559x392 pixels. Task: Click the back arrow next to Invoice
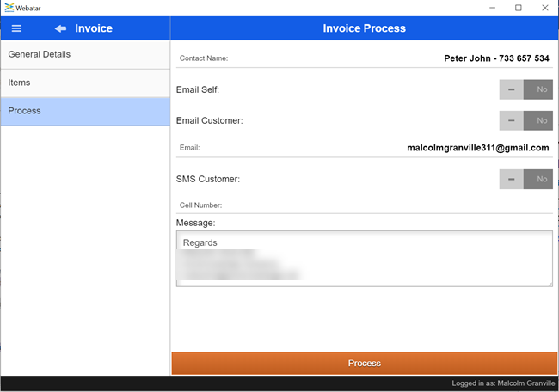click(60, 28)
